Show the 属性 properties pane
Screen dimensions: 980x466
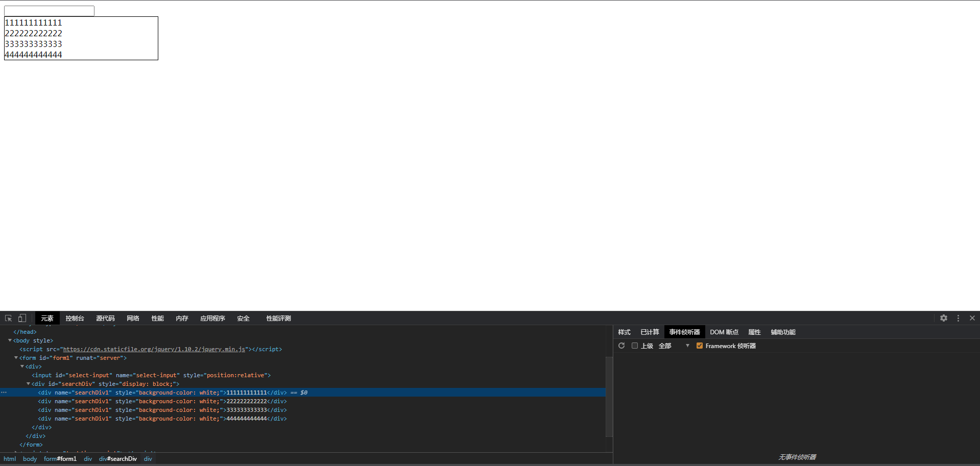[754, 332]
